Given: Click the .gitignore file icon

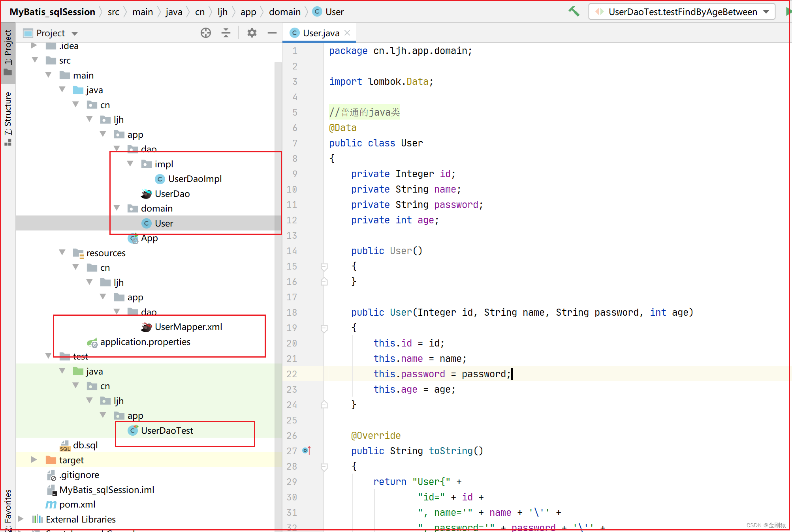Looking at the screenshot, I should click(52, 475).
